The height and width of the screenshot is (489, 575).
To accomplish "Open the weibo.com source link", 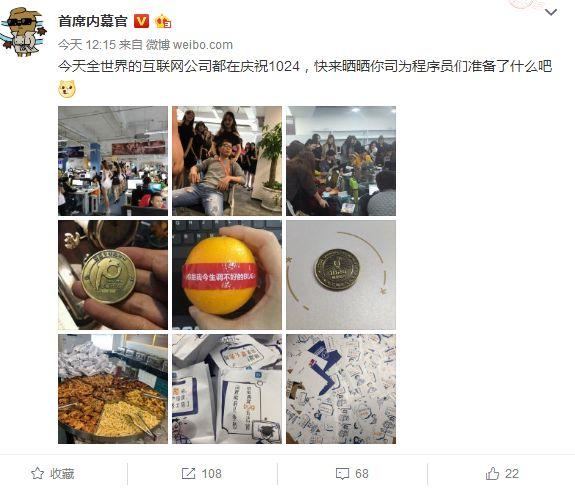I will pyautogui.click(x=202, y=45).
